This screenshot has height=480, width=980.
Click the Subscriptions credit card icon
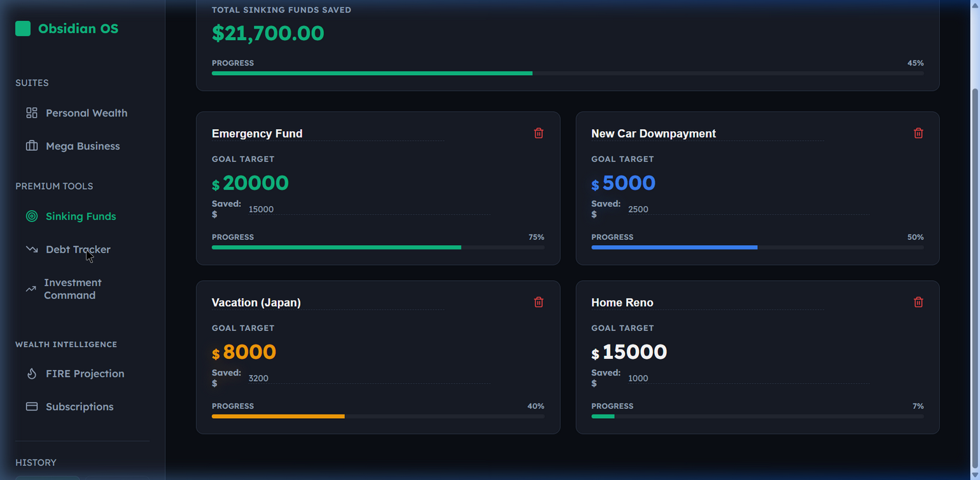32,407
